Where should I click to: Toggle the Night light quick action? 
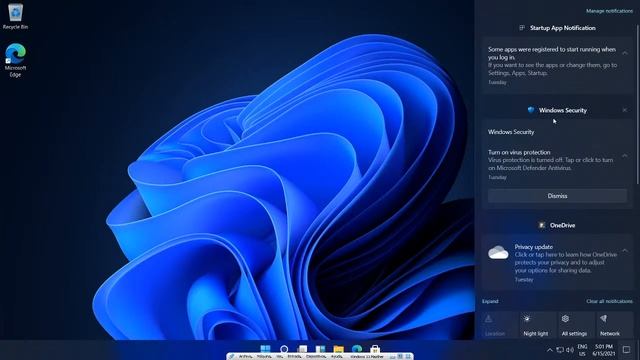point(538,325)
